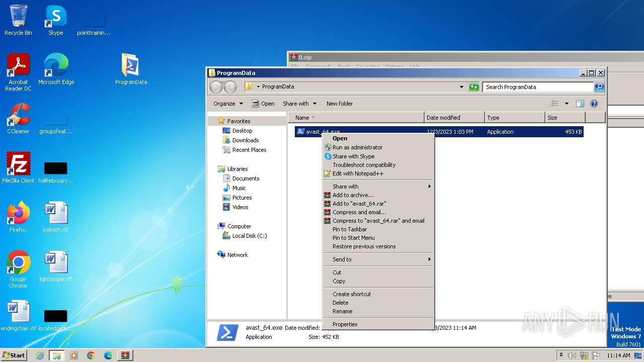Screen dimensions: 644x362
Task: Click the WinRAR taskbar button
Action: point(125,355)
